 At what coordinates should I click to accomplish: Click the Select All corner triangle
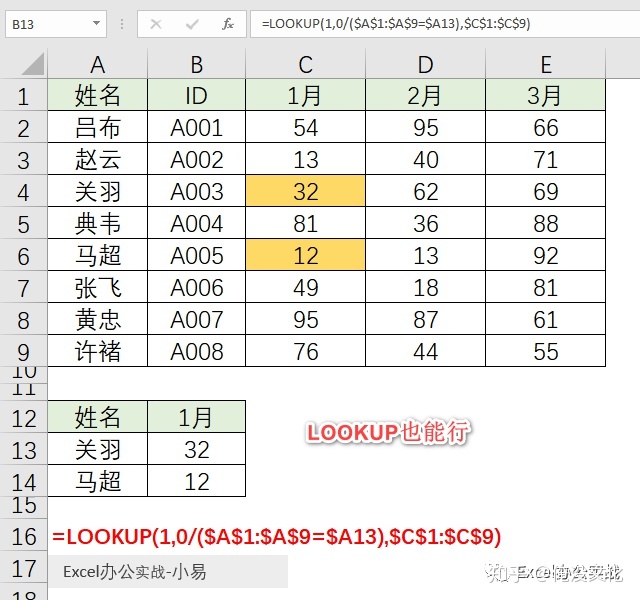click(33, 64)
